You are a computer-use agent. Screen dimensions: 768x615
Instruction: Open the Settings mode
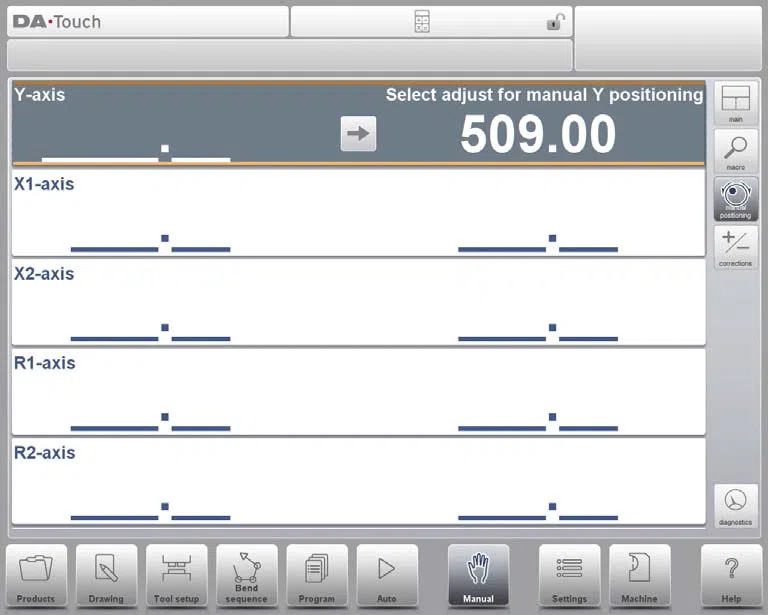click(569, 576)
